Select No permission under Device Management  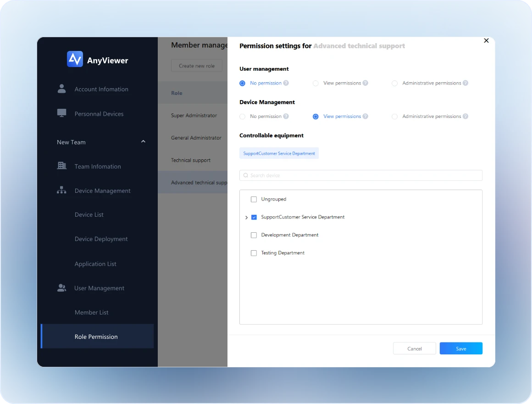243,117
